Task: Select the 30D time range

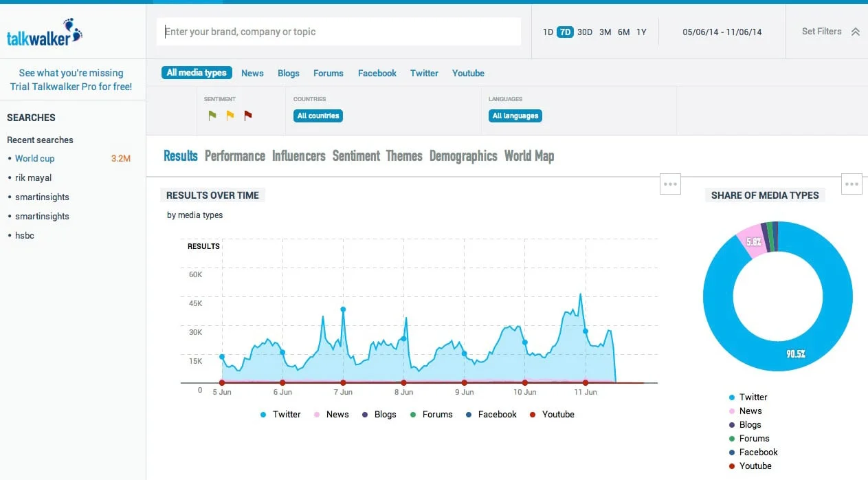Action: click(x=585, y=32)
